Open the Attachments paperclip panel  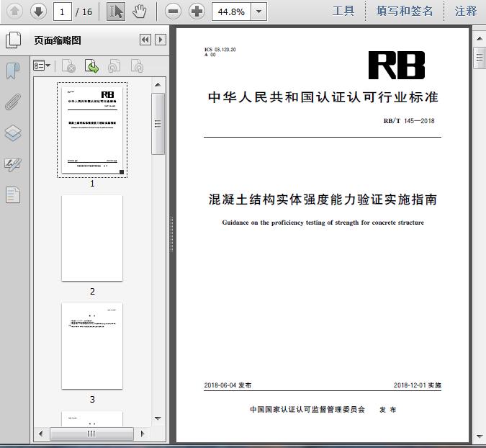[13, 102]
